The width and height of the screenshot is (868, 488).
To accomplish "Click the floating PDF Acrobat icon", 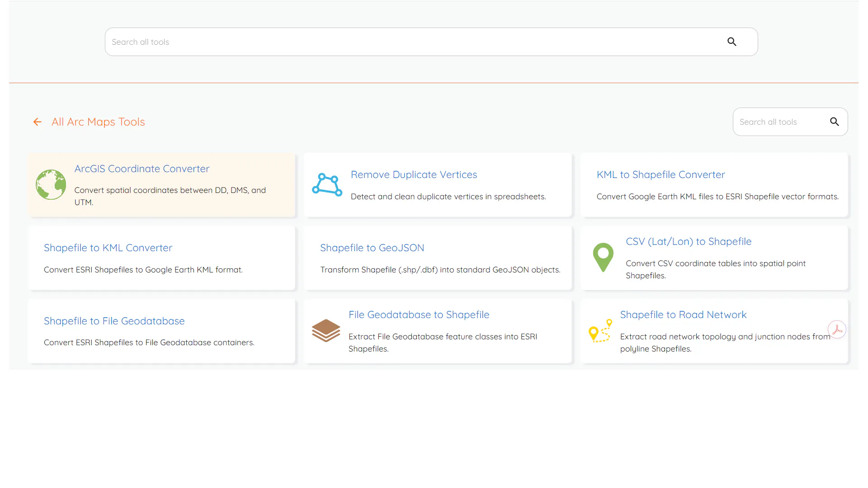I will [x=837, y=329].
